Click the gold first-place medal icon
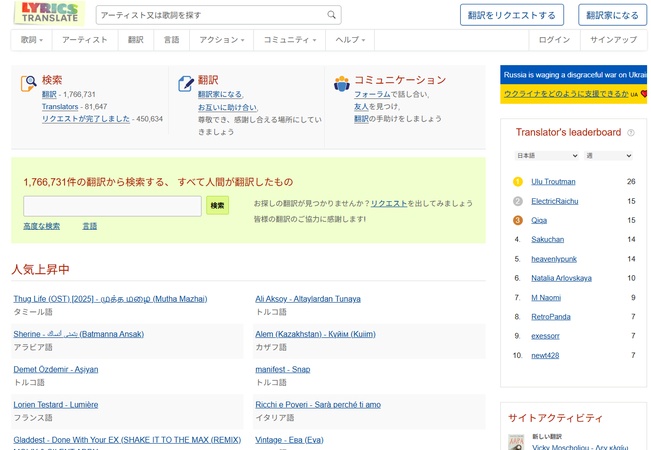 coord(518,181)
